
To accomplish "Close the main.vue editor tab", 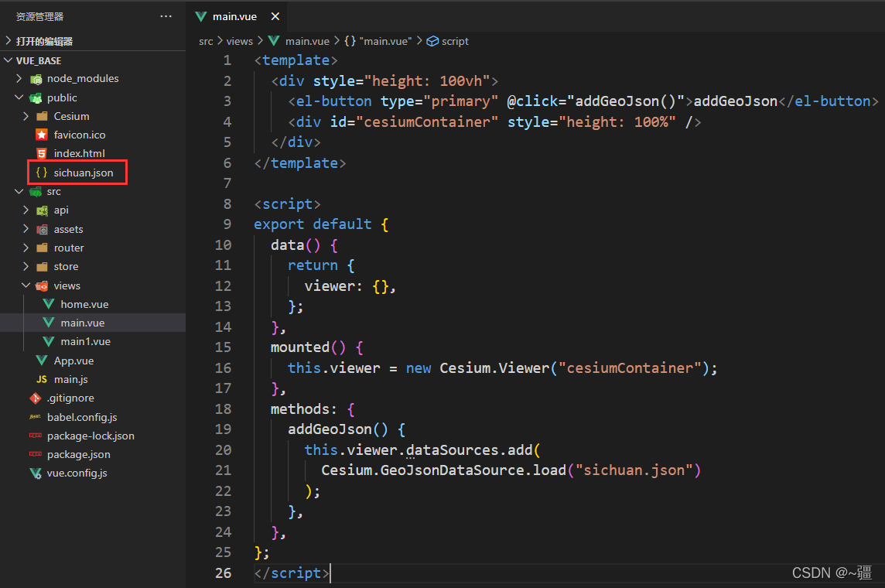I will (x=275, y=16).
